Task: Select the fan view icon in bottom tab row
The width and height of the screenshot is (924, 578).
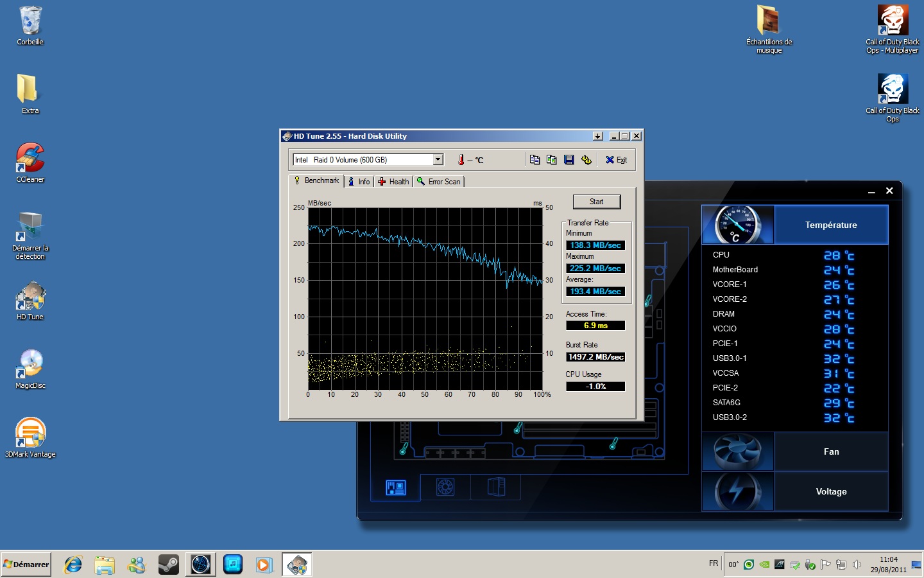Action: point(445,487)
